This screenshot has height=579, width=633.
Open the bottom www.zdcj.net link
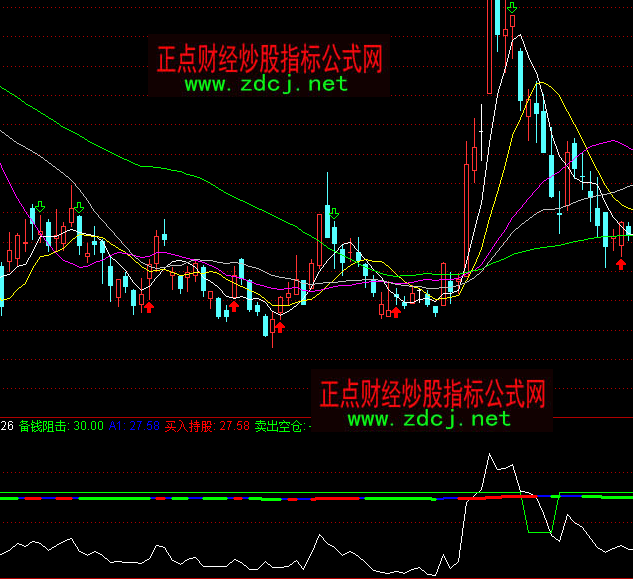pyautogui.click(x=429, y=418)
